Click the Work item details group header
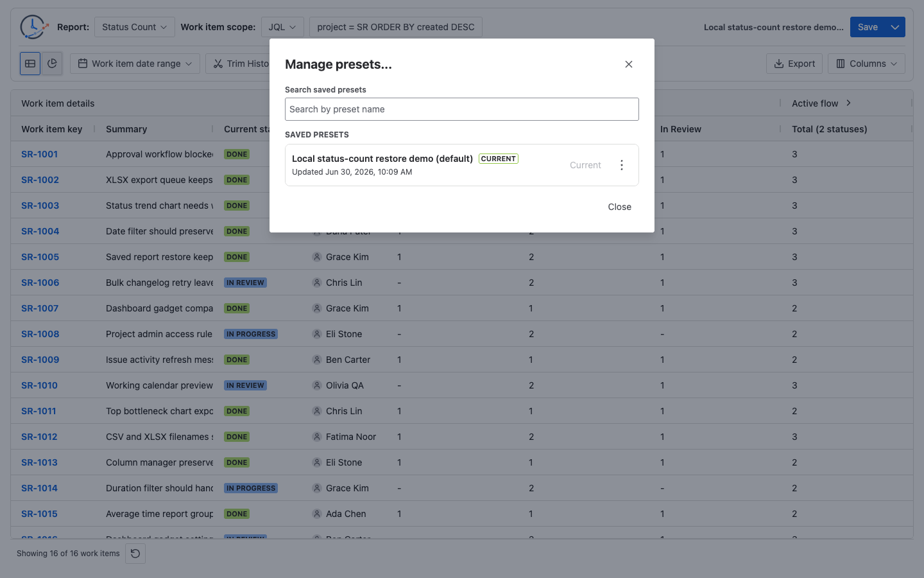The height and width of the screenshot is (578, 924). (58, 103)
